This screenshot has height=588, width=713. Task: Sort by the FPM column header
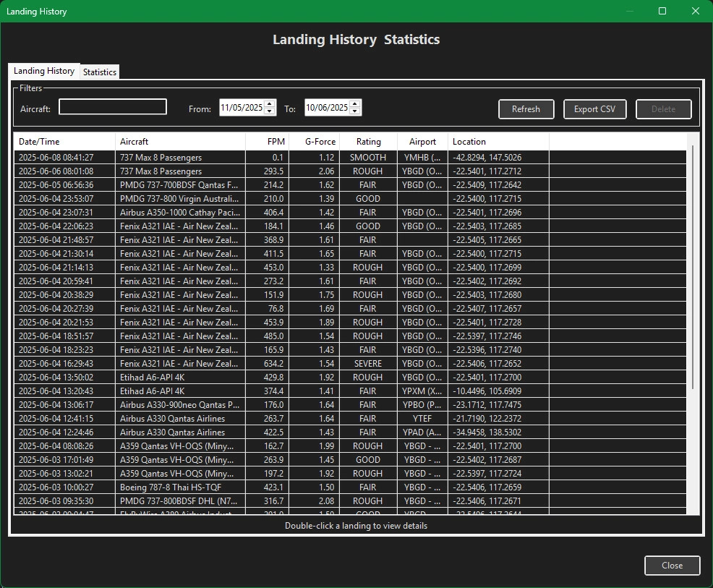267,142
